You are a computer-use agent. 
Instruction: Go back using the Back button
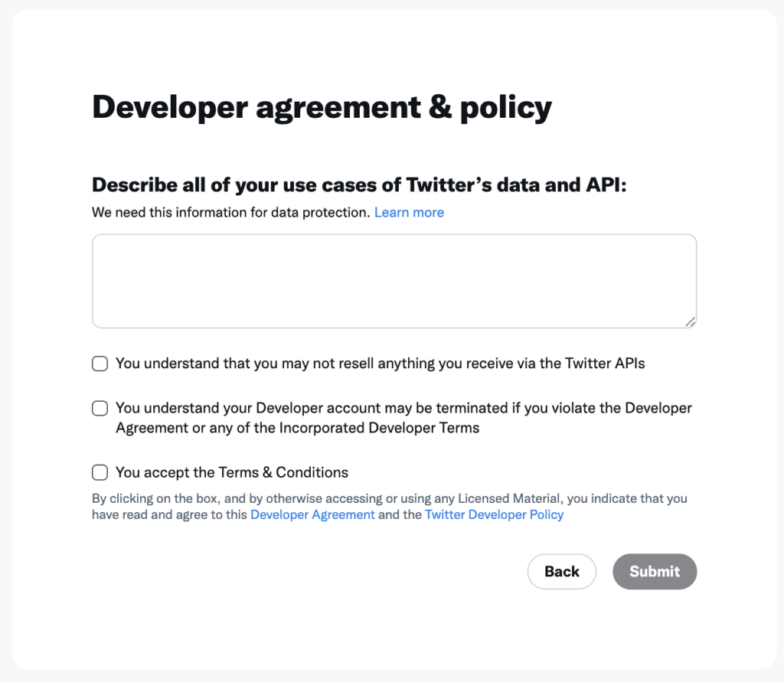561,572
